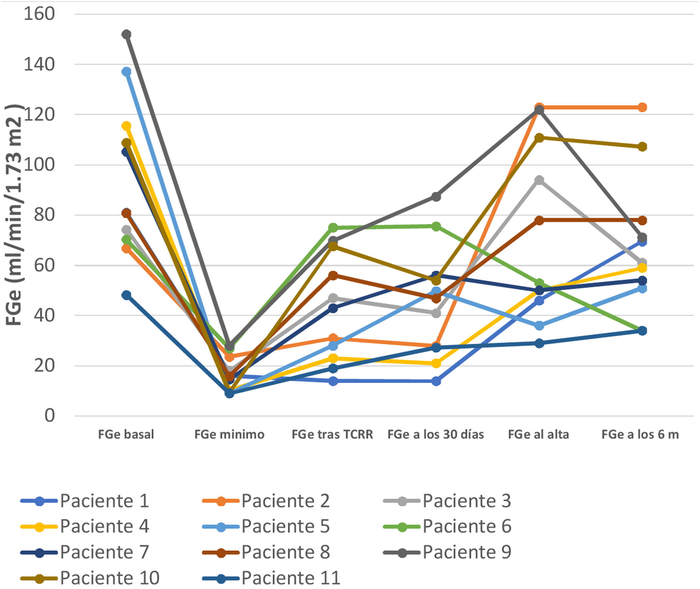Image resolution: width=700 pixels, height=589 pixels.
Task: Select Paciente 1's point at FGe a los 30 días
Action: [436, 381]
